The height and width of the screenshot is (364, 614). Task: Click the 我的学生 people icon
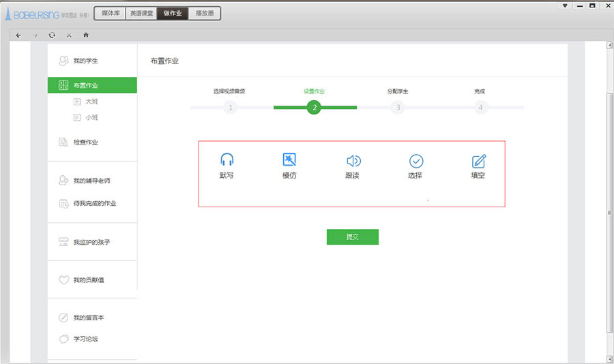click(x=63, y=61)
